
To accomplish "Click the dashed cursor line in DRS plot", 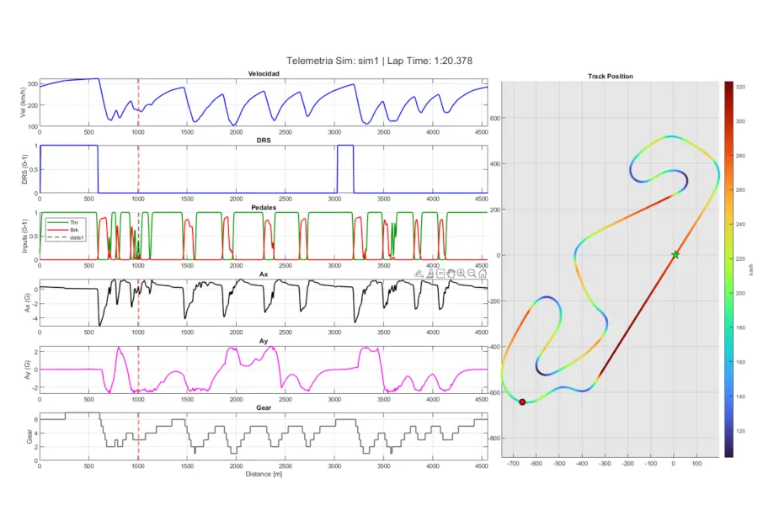I will pyautogui.click(x=138, y=168).
